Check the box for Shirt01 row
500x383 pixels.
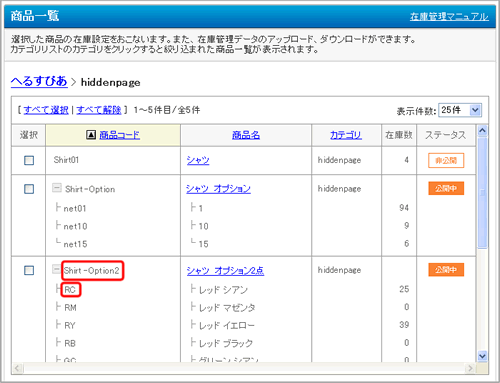[29, 160]
